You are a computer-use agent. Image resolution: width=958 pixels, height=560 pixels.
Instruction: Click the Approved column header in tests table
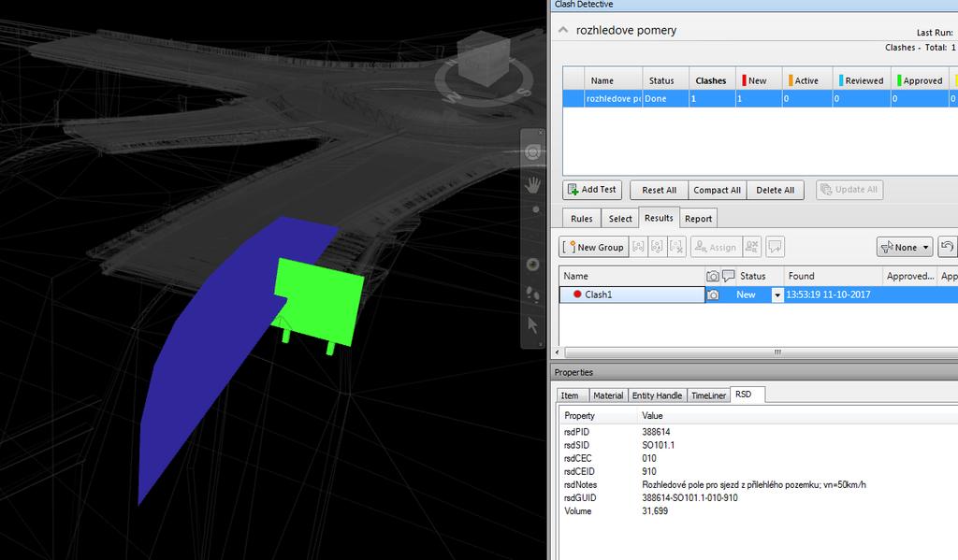point(920,80)
